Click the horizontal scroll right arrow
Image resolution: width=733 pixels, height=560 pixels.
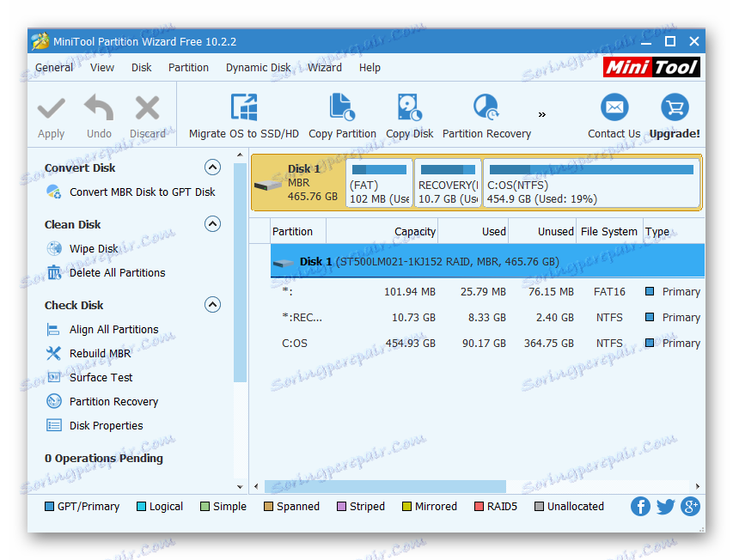698,486
